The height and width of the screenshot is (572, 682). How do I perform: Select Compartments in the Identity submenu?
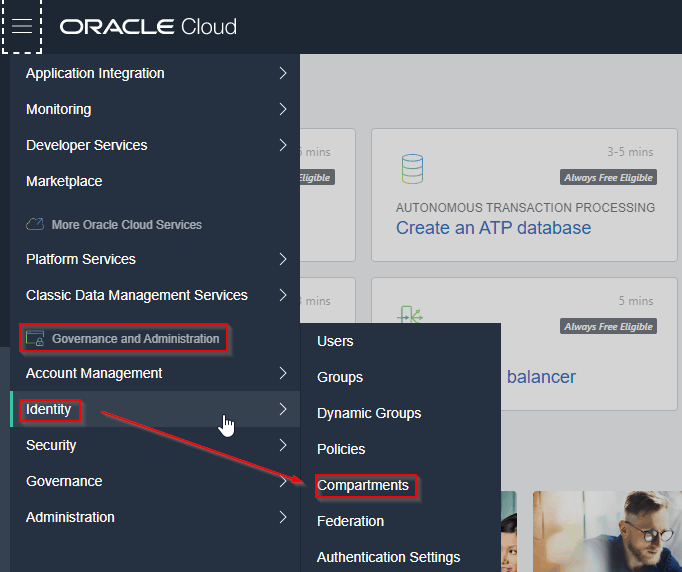(x=363, y=485)
